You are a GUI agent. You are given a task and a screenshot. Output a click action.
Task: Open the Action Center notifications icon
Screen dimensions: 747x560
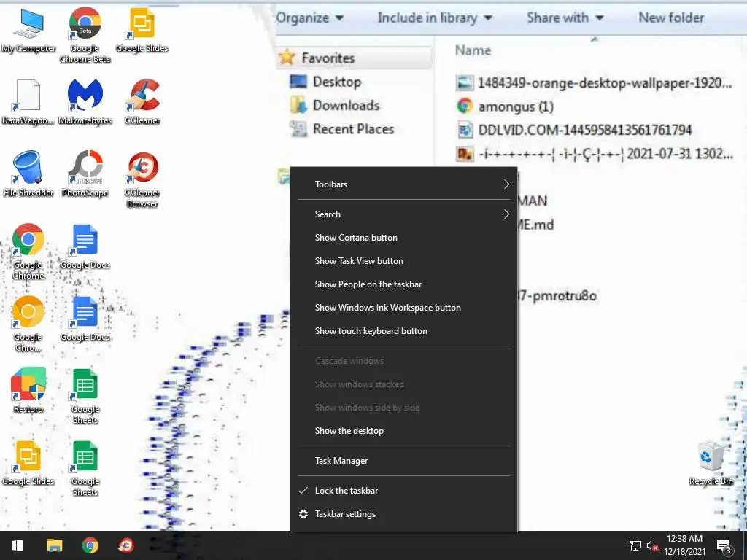pyautogui.click(x=724, y=545)
